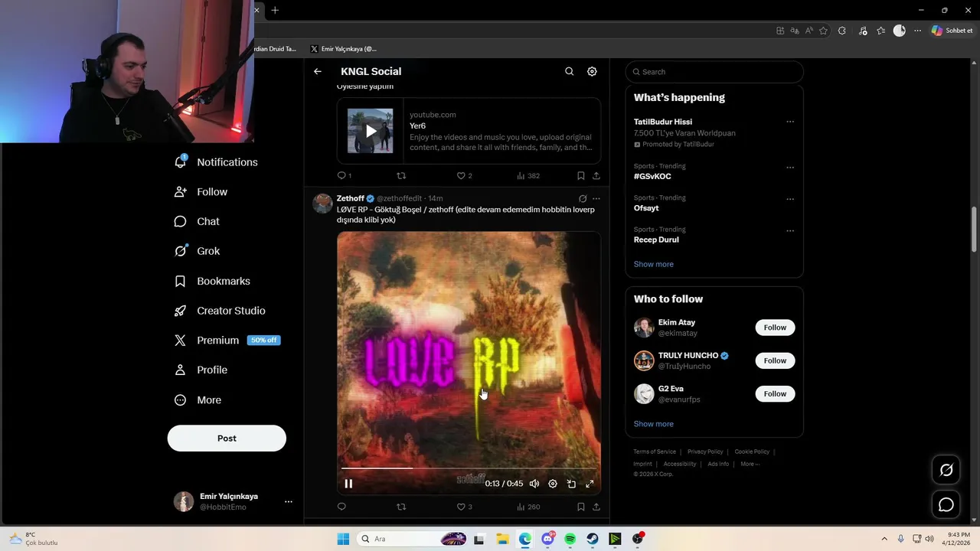Image resolution: width=980 pixels, height=551 pixels.
Task: Pause the LOVE RP video
Action: tap(348, 484)
